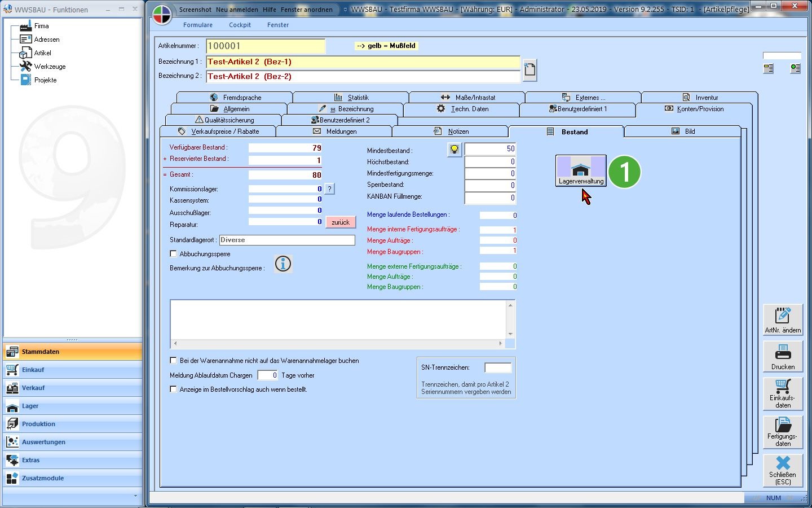Switch to the Bild tab
The image size is (812, 508).
pos(682,132)
